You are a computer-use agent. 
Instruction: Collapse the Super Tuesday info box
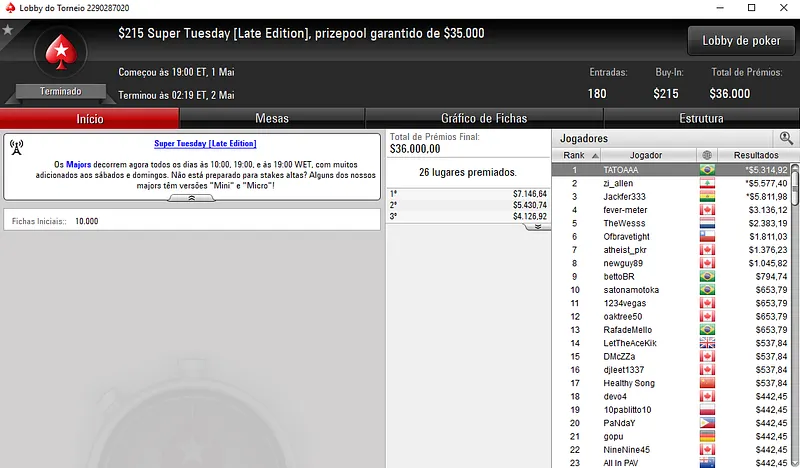click(x=191, y=198)
